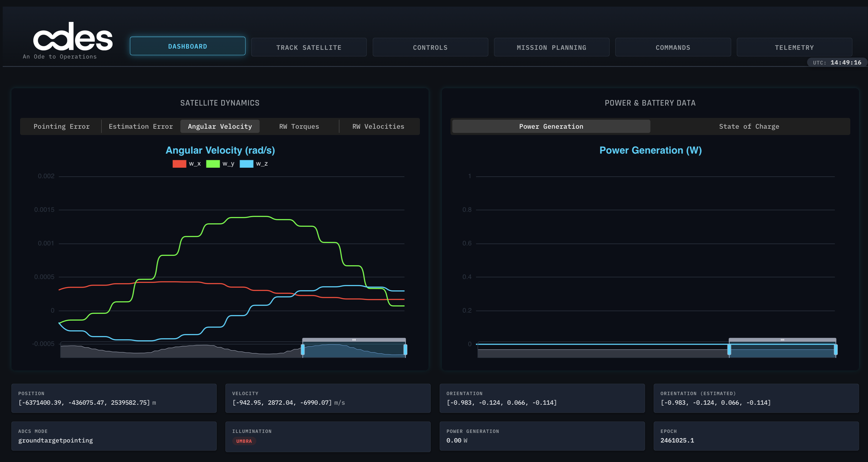Screen dimensions: 868x462
Task: Go to the Controls page
Action: tap(430, 47)
